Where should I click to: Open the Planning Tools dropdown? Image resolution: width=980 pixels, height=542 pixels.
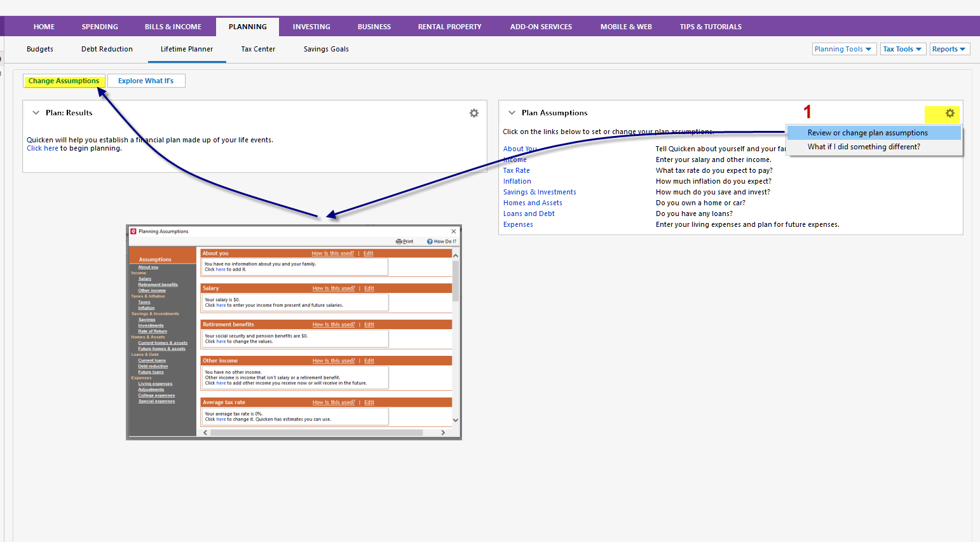click(x=844, y=49)
